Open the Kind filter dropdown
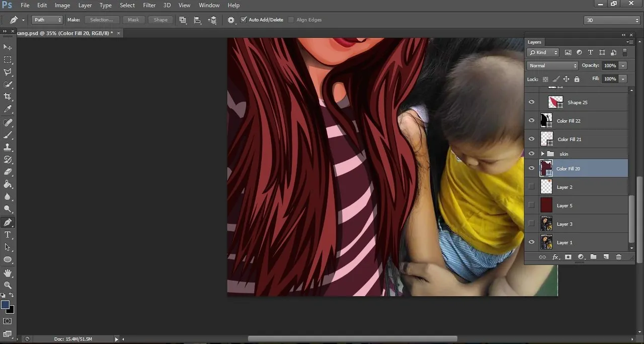The image size is (644, 344). tap(543, 52)
